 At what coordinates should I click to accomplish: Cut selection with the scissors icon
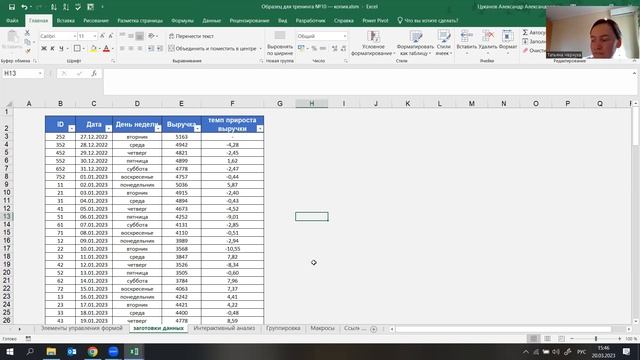[27, 33]
